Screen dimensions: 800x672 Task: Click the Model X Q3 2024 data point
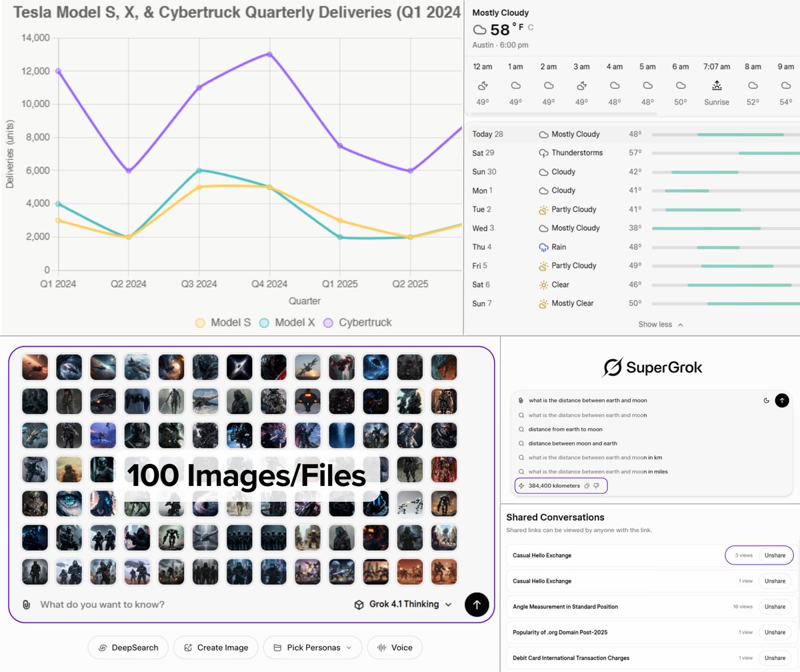tap(199, 170)
